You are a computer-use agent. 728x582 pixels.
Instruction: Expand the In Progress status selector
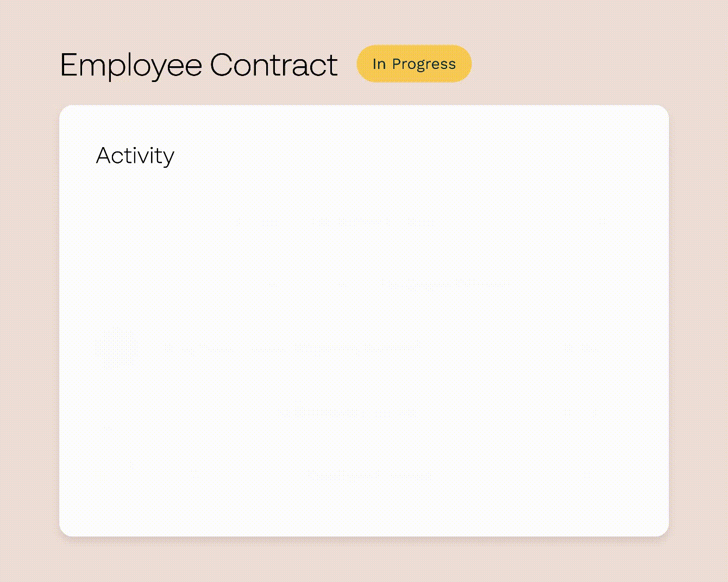[414, 64]
